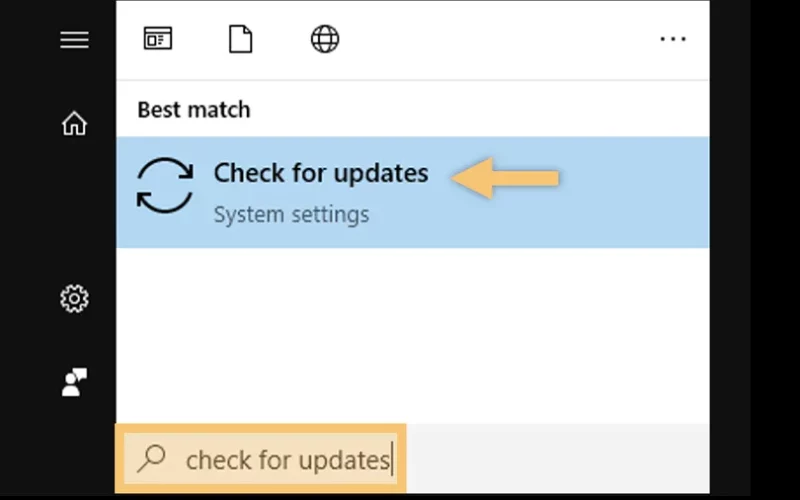
Task: Open the three-dot more filters menu
Action: click(x=673, y=39)
